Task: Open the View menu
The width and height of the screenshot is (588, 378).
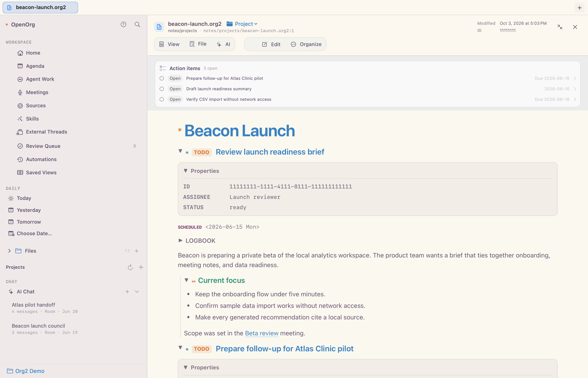Action: click(x=169, y=44)
